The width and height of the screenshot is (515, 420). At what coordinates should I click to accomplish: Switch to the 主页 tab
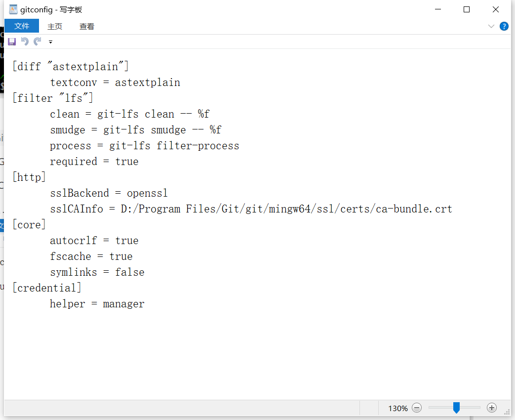click(x=55, y=27)
